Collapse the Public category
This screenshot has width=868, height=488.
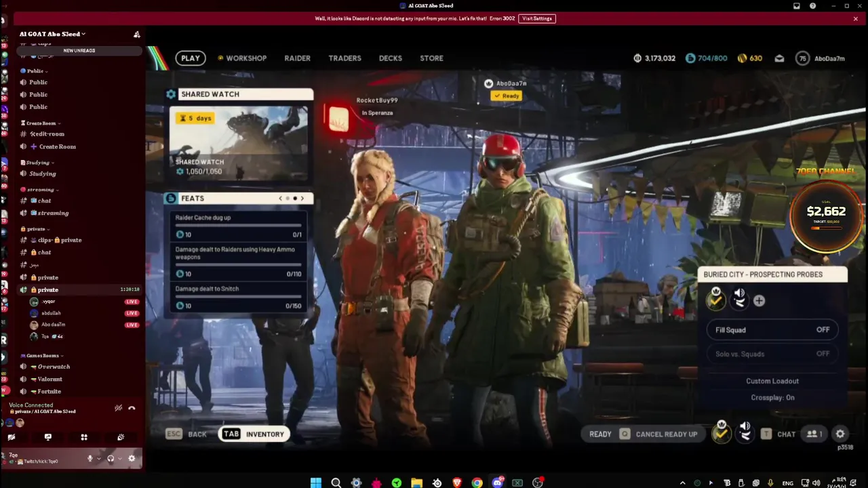point(34,71)
